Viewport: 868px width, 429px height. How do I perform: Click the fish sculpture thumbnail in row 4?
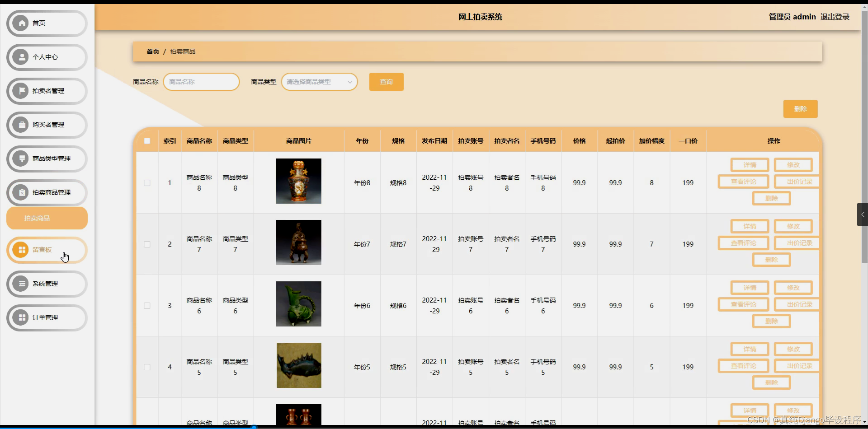pyautogui.click(x=299, y=365)
